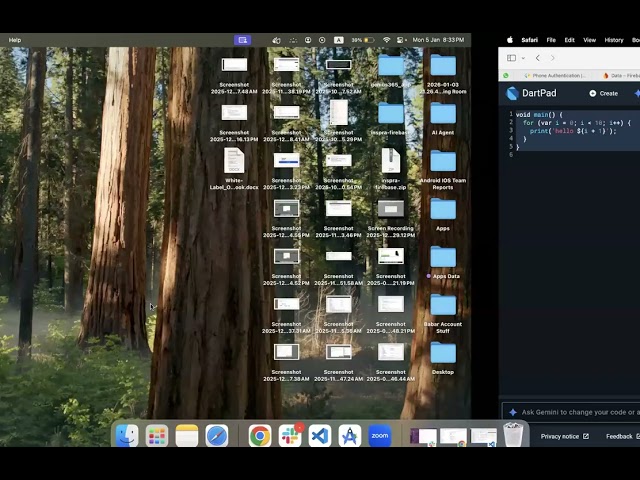This screenshot has height=480, width=640.
Task: Open Finder from the Dock
Action: 127,435
